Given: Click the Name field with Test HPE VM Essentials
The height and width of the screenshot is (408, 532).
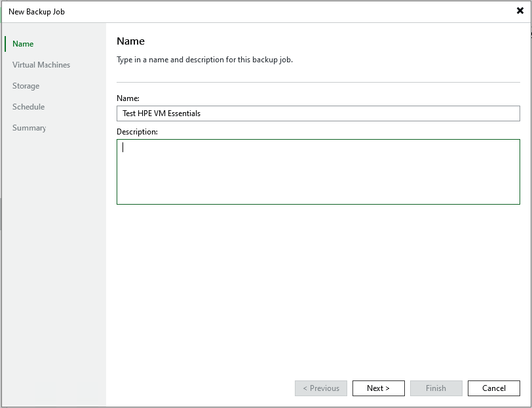Looking at the screenshot, I should click(318, 113).
